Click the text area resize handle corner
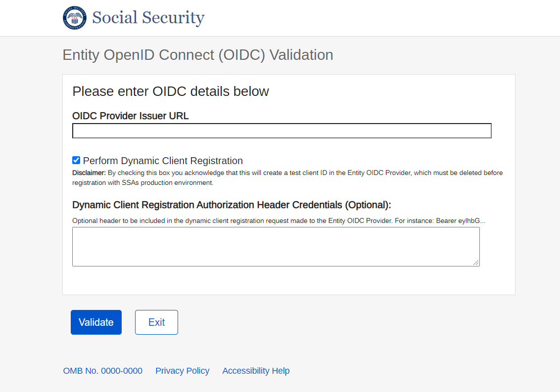Image resolution: width=560 pixels, height=392 pixels. coord(476,263)
